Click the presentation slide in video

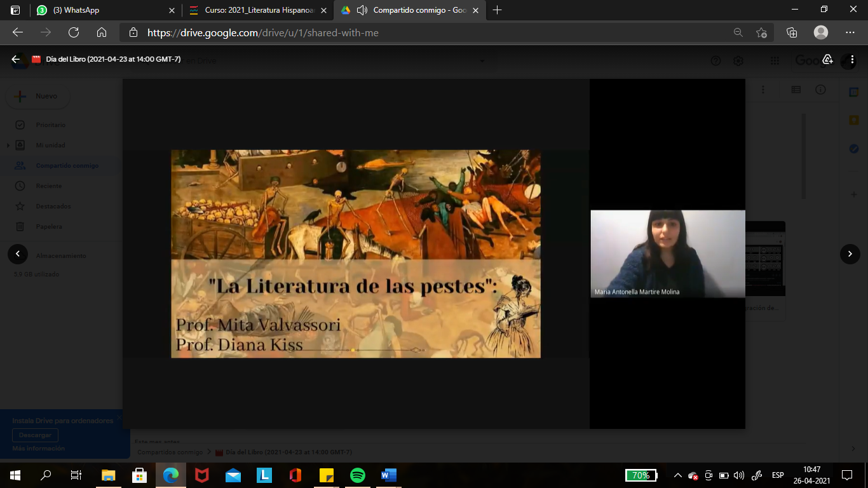(x=356, y=254)
